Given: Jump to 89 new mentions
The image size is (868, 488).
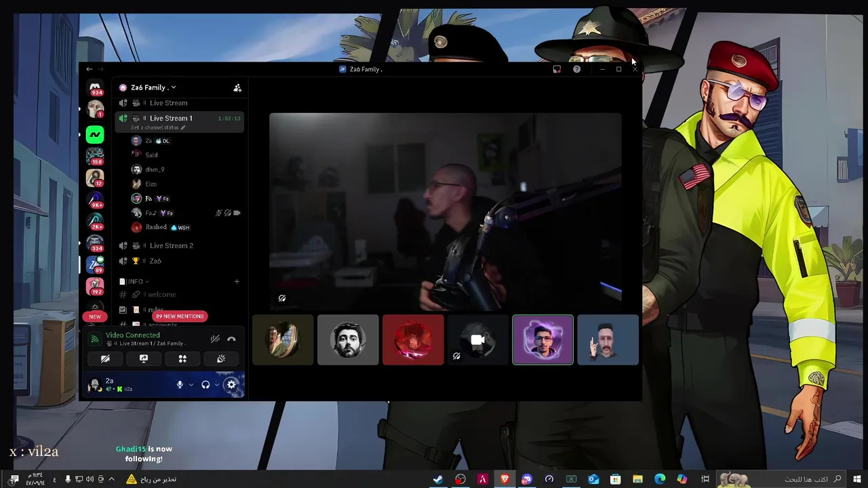Looking at the screenshot, I should point(179,316).
